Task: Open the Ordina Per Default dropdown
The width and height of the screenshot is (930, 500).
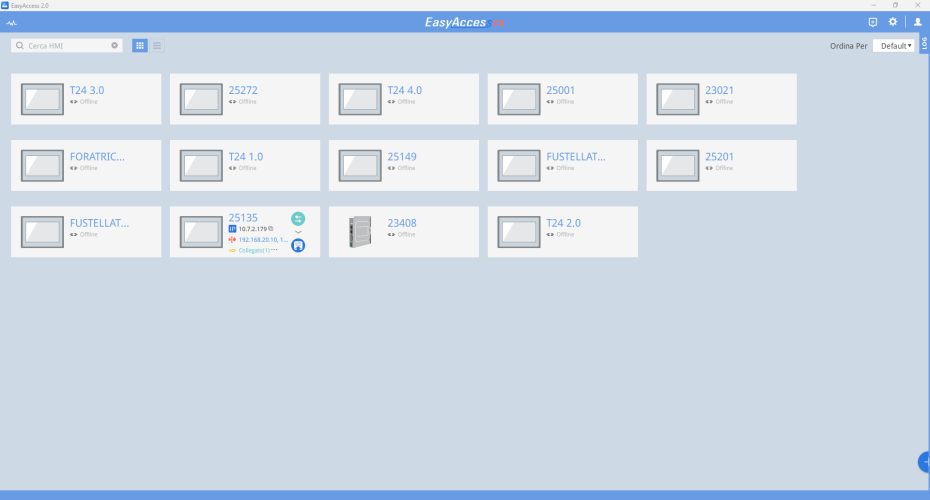Action: 893,46
